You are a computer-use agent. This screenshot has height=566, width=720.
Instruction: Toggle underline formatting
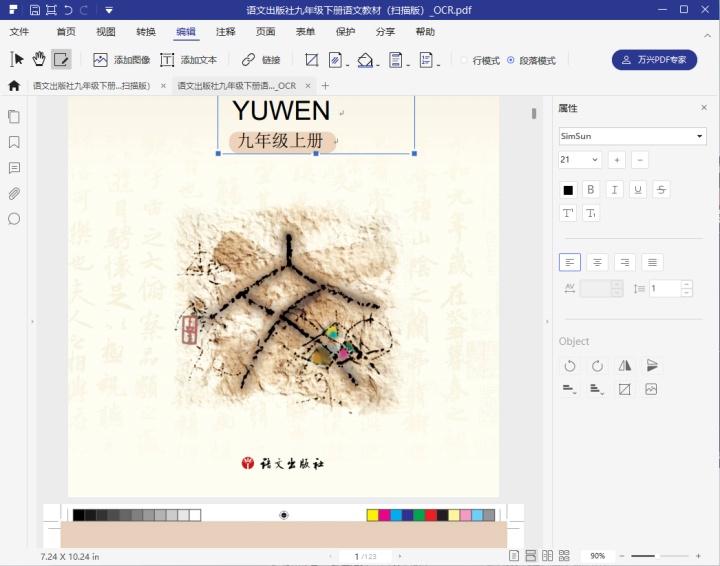coord(638,190)
